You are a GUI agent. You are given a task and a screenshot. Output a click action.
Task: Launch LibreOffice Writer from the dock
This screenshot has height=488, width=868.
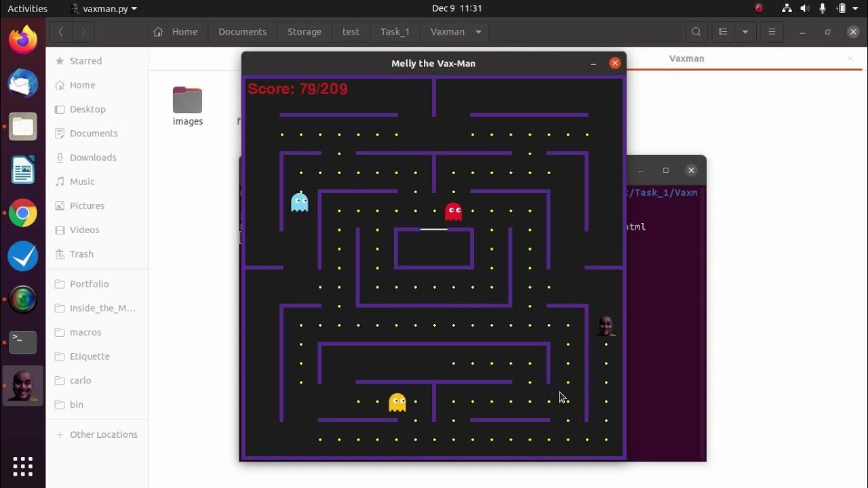(23, 170)
